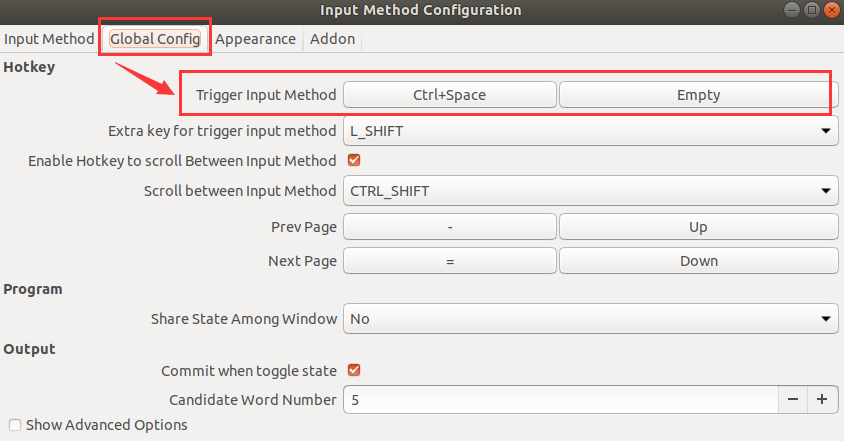This screenshot has width=844, height=441.
Task: Close the Input Method Configuration window
Action: 830,10
